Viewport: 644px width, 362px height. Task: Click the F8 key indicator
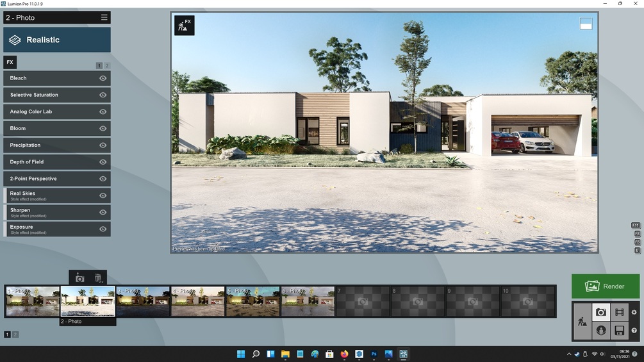[x=638, y=233]
